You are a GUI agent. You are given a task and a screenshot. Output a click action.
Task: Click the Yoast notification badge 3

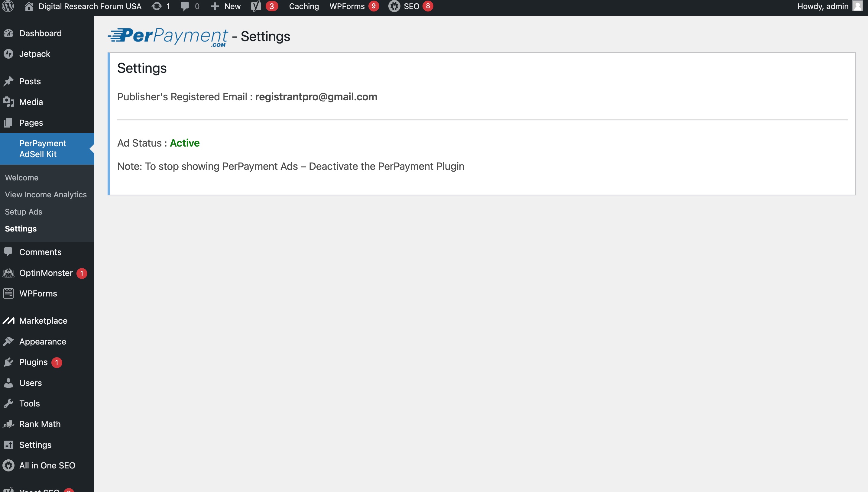271,6
